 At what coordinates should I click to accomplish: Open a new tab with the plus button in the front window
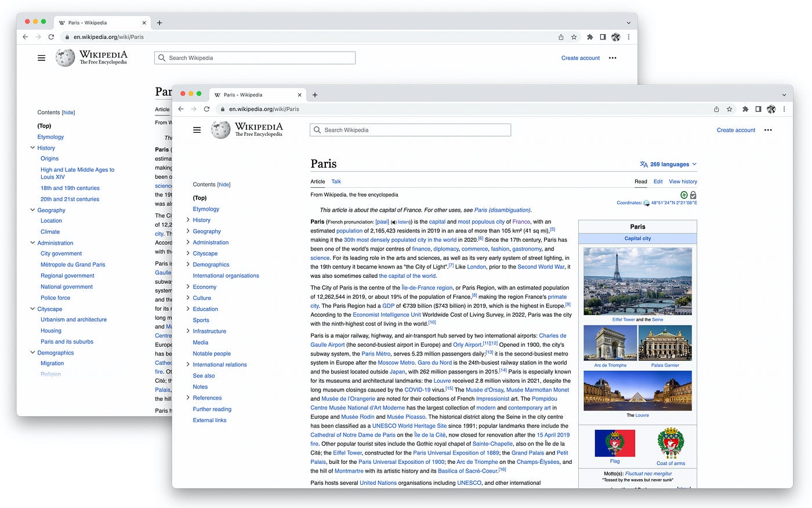click(x=315, y=95)
